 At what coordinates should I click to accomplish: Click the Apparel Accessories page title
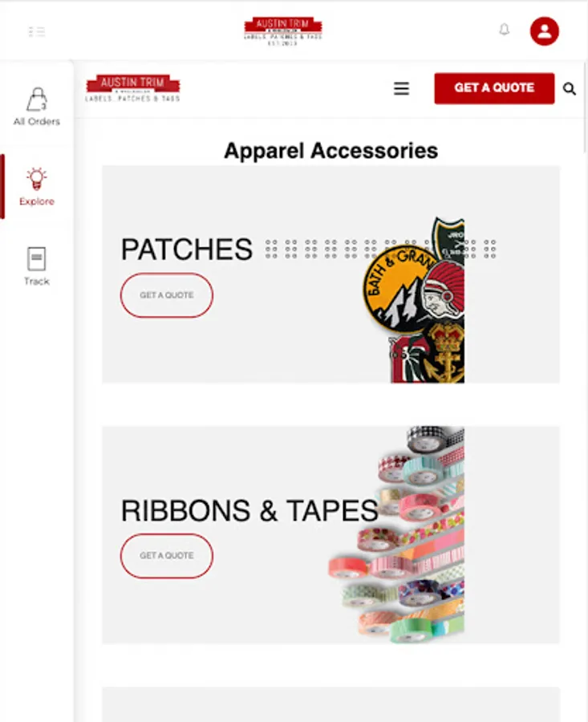coord(330,151)
